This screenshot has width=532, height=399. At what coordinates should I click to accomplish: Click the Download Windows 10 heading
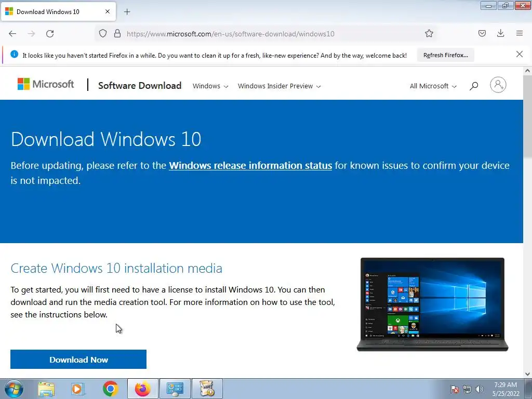(106, 139)
